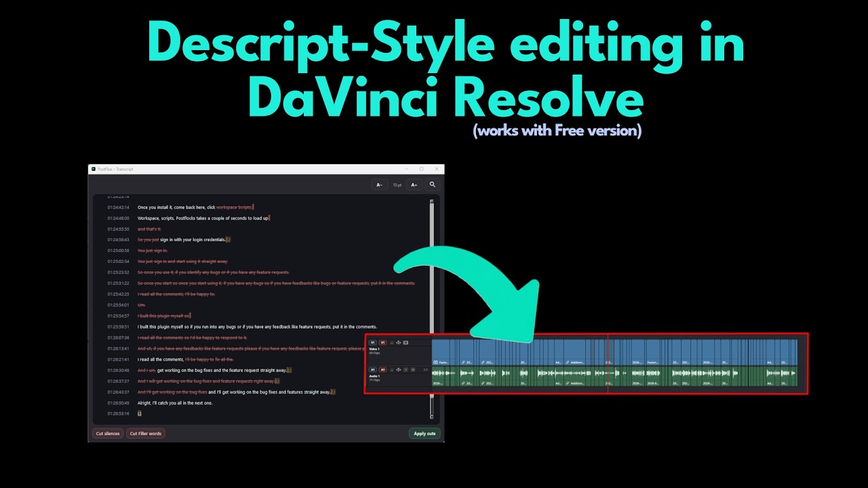The width and height of the screenshot is (868, 488).
Task: Click struck-out "I built this plugin myself so" at 01:25:54:57
Action: pos(163,315)
